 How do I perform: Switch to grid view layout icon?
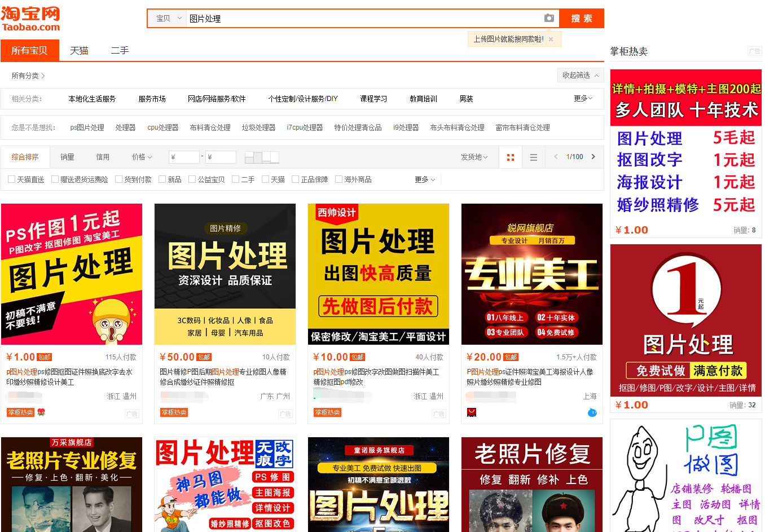click(511, 157)
